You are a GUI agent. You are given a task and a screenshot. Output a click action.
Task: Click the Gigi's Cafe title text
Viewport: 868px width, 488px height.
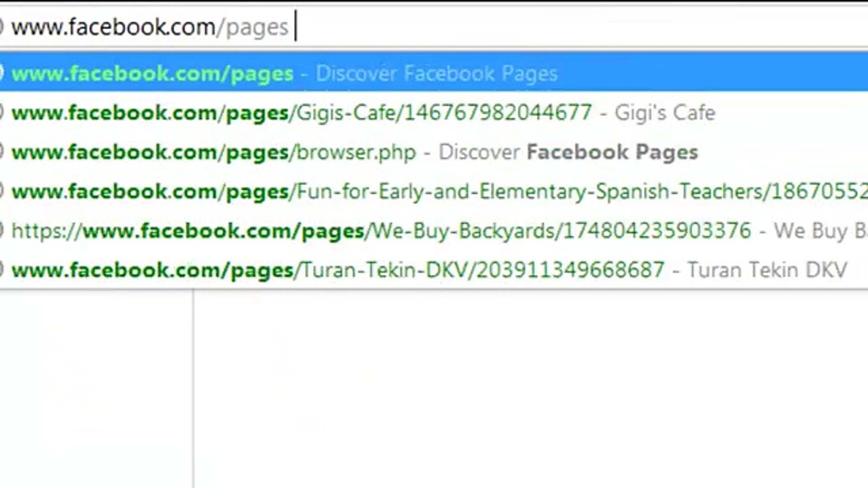[x=665, y=113]
